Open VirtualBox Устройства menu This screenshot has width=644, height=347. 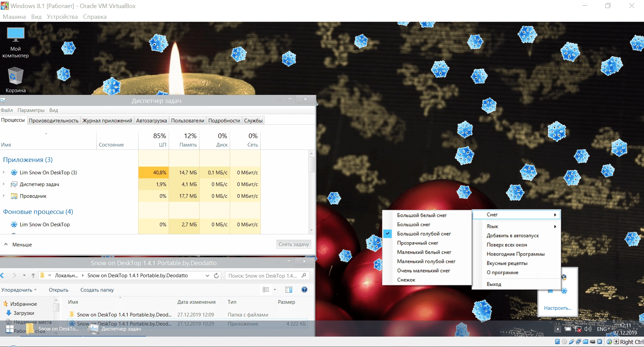[62, 17]
